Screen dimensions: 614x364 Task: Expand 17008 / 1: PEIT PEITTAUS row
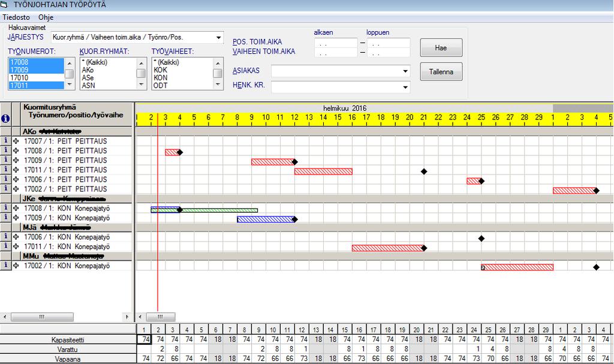tap(16, 151)
